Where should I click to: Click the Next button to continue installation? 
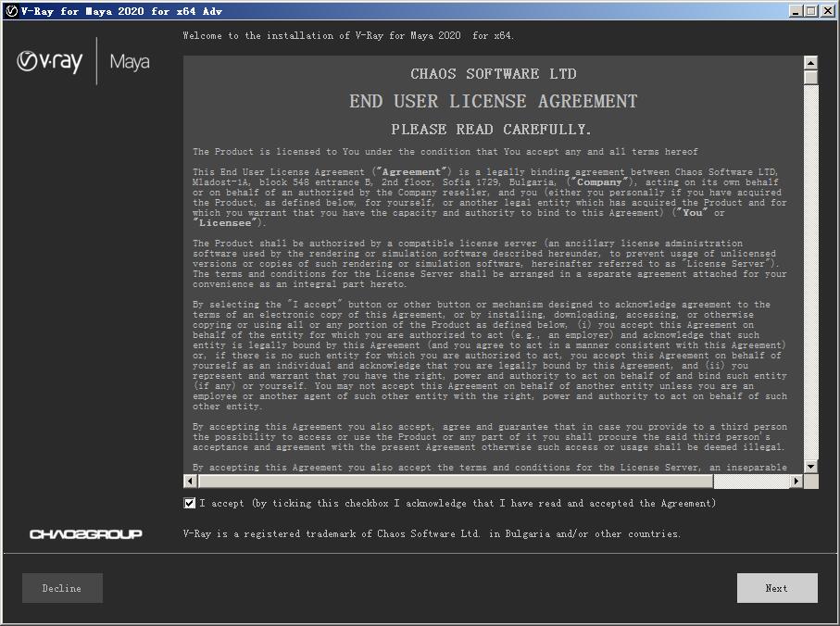(x=777, y=588)
